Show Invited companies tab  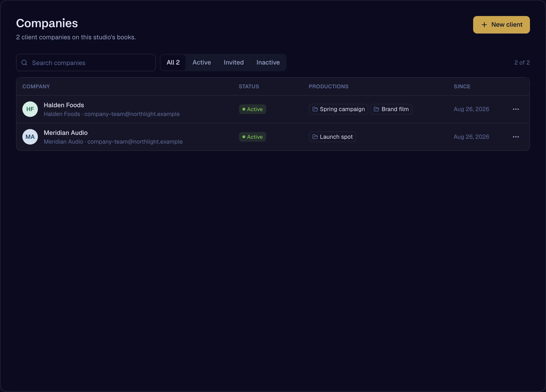(234, 63)
